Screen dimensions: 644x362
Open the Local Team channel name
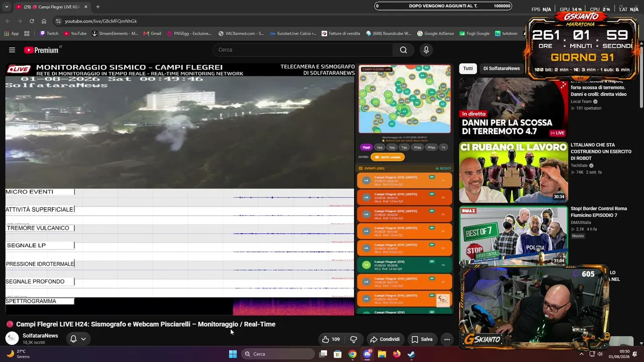pos(581,102)
